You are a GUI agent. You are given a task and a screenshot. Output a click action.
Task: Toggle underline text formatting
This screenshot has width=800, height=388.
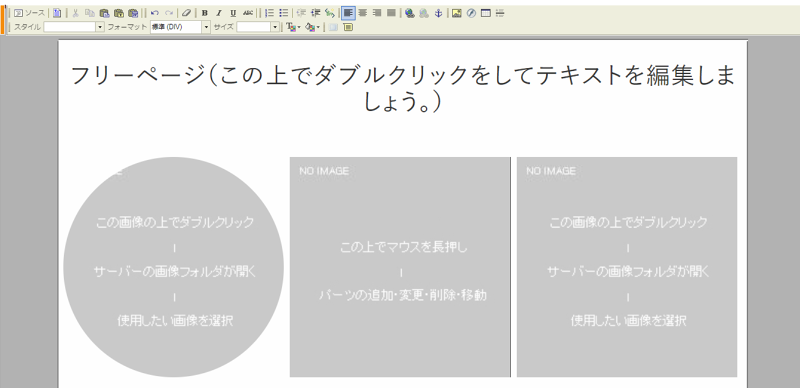tap(233, 13)
